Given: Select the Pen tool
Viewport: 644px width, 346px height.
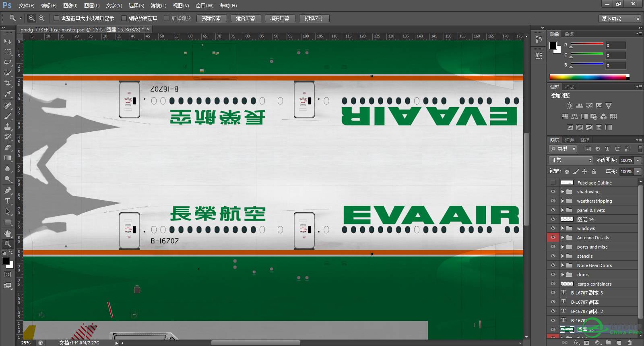Looking at the screenshot, I should 7,190.
